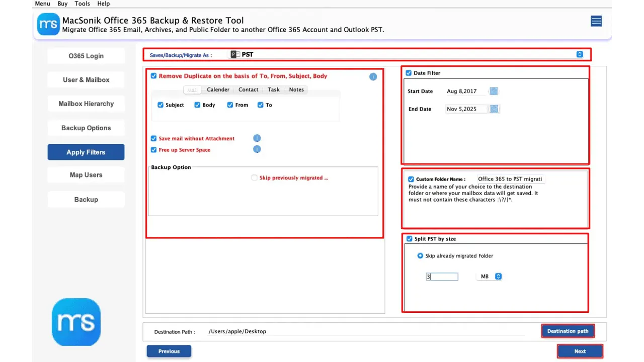Toggle the Date Filter checkbox
The image size is (644, 362).
409,73
